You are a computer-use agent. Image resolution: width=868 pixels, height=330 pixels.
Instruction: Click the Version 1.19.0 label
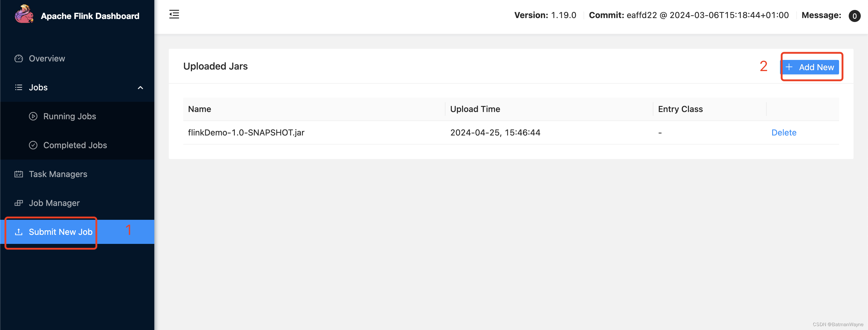545,15
